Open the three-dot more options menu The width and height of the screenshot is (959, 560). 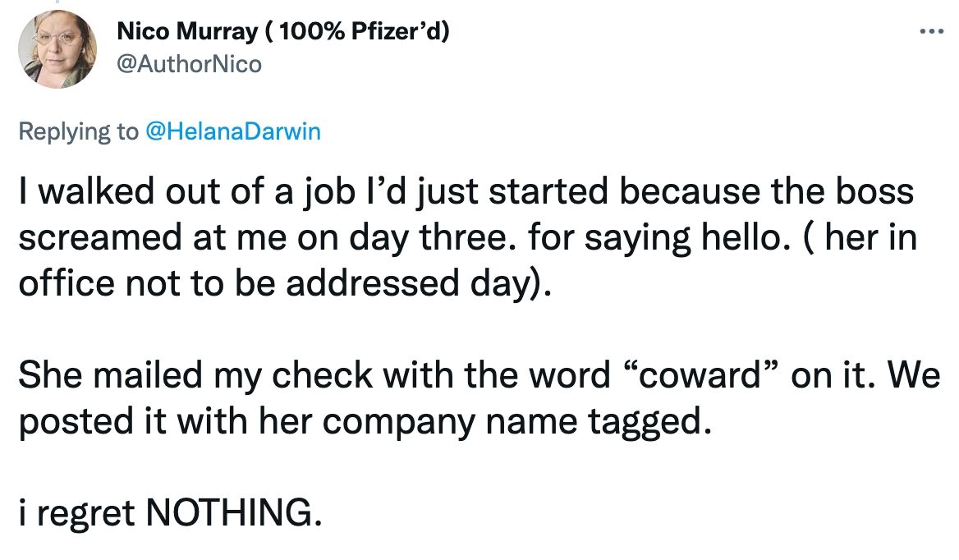(931, 33)
